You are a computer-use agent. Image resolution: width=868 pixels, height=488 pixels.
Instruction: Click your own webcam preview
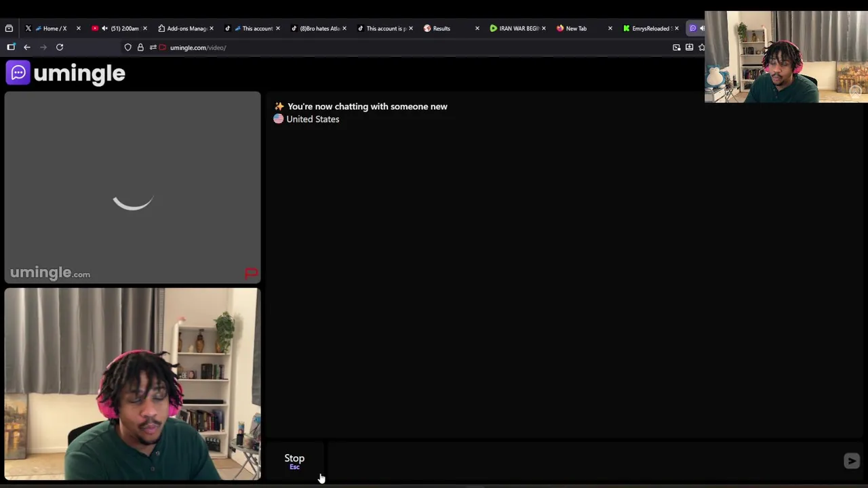pyautogui.click(x=132, y=384)
